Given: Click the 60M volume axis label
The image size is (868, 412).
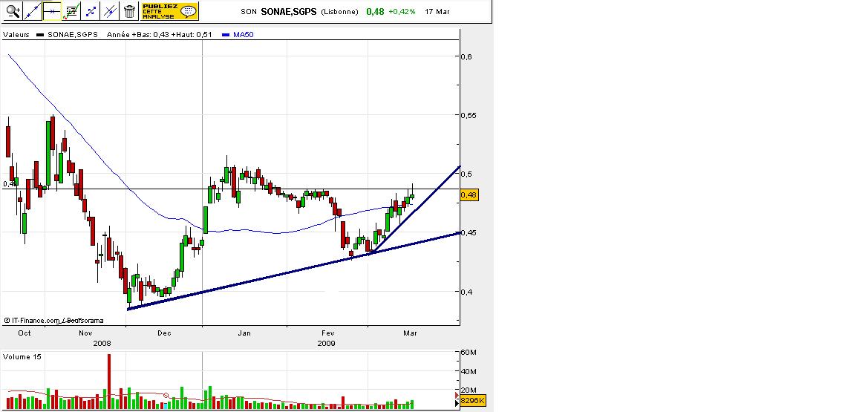Looking at the screenshot, I should pyautogui.click(x=469, y=352).
